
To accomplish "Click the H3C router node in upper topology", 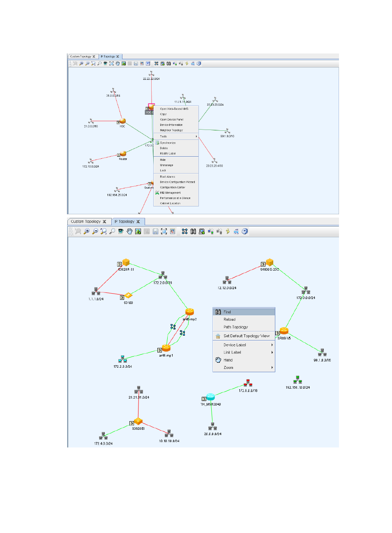I will click(x=122, y=121).
